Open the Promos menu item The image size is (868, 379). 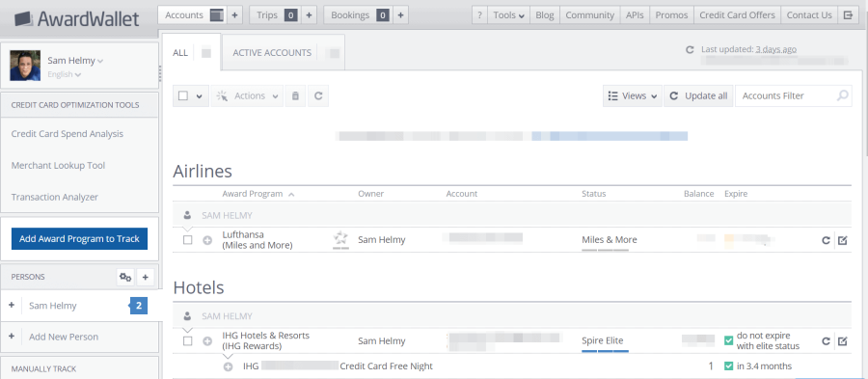click(671, 15)
